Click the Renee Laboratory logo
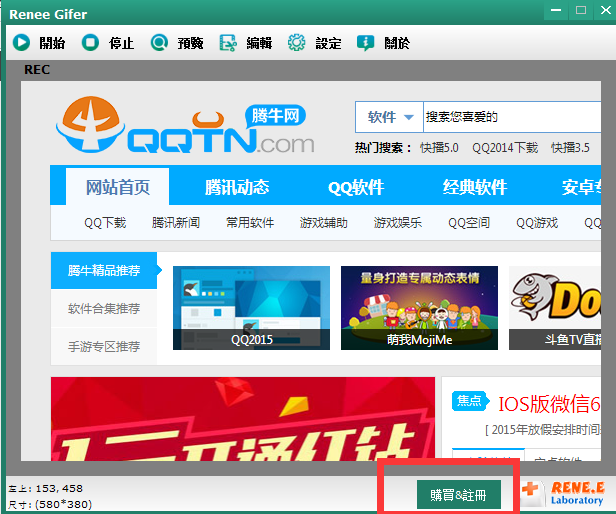 (565, 493)
